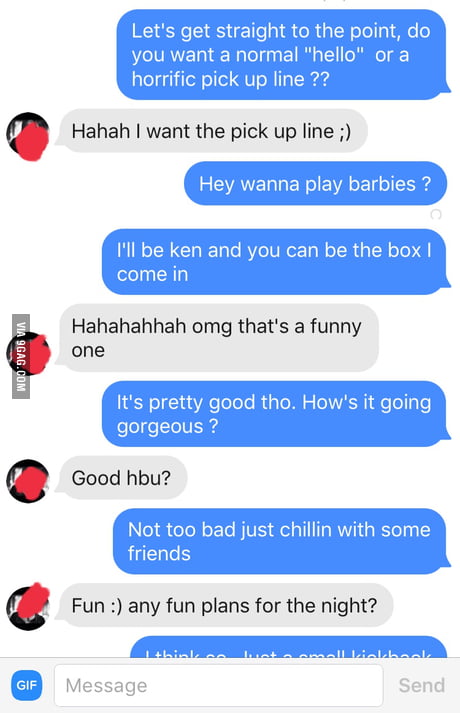Select 'Fun :) any fun plans' bubble

tap(225, 605)
